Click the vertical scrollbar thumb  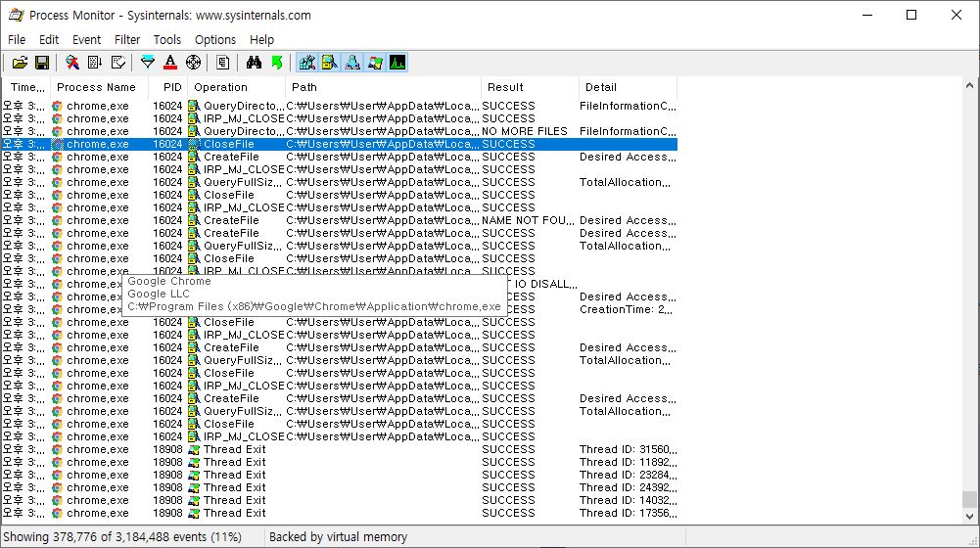coord(969,498)
